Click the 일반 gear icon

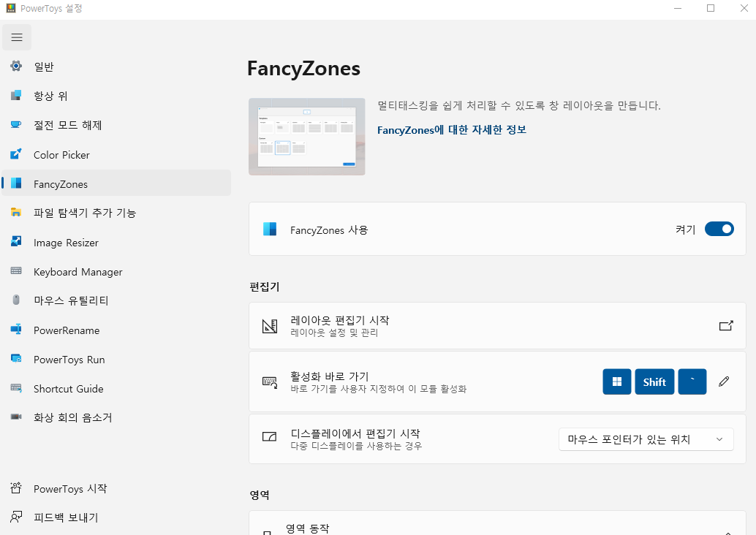[x=16, y=66]
